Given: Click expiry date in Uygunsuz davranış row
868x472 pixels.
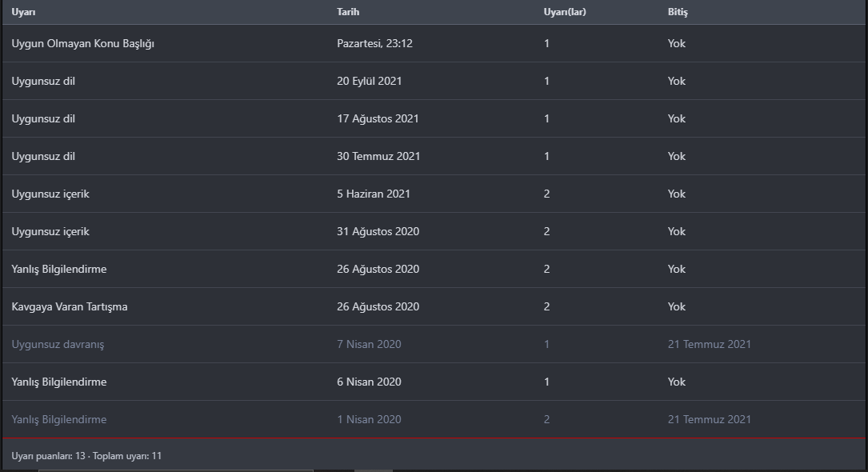Looking at the screenshot, I should point(709,345).
